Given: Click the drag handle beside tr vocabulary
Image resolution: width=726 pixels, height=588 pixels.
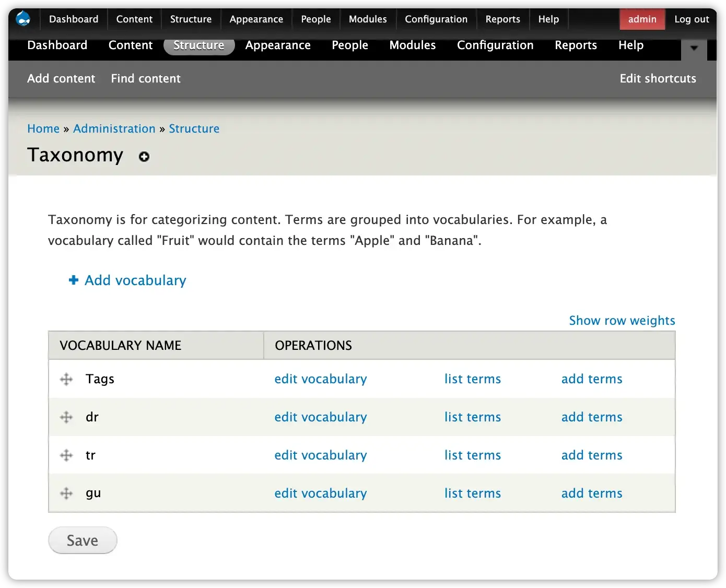Looking at the screenshot, I should (66, 455).
